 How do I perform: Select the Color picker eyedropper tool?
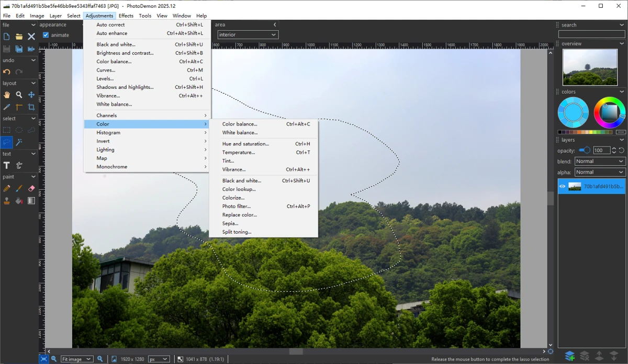click(x=6, y=107)
